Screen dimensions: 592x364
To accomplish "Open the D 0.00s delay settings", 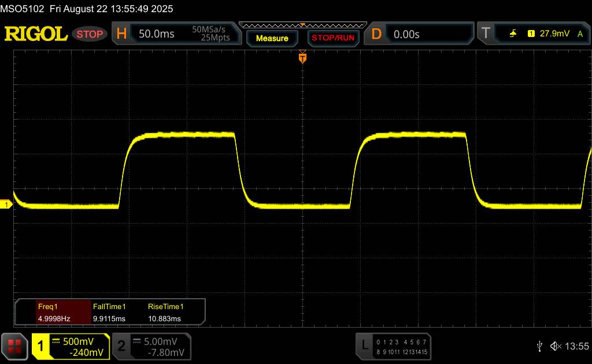I will point(406,34).
